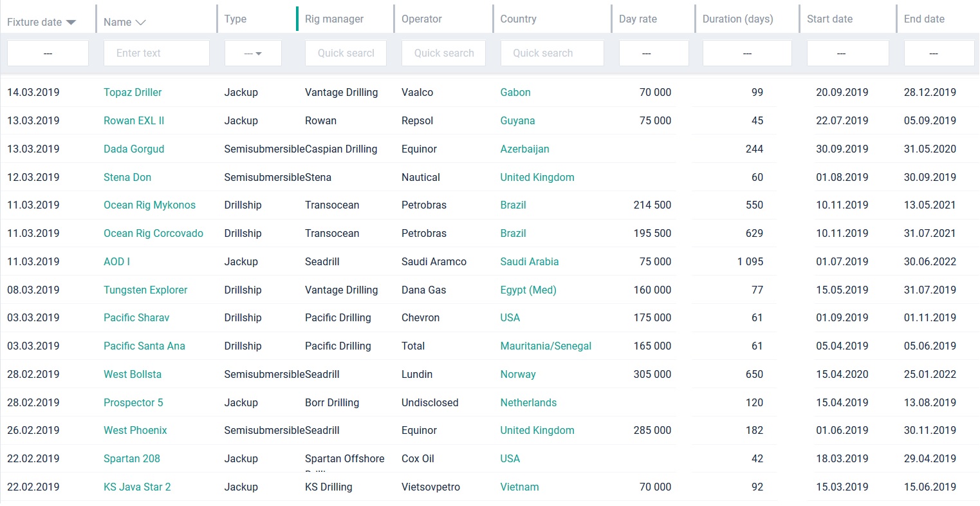Open the West Phoenix rig link

[x=135, y=431]
